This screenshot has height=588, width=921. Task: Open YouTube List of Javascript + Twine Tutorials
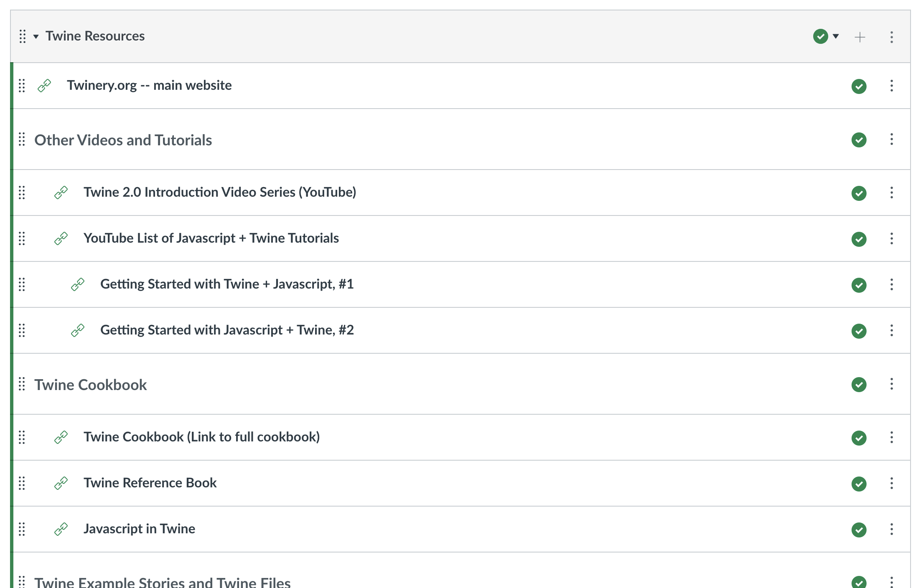(211, 238)
